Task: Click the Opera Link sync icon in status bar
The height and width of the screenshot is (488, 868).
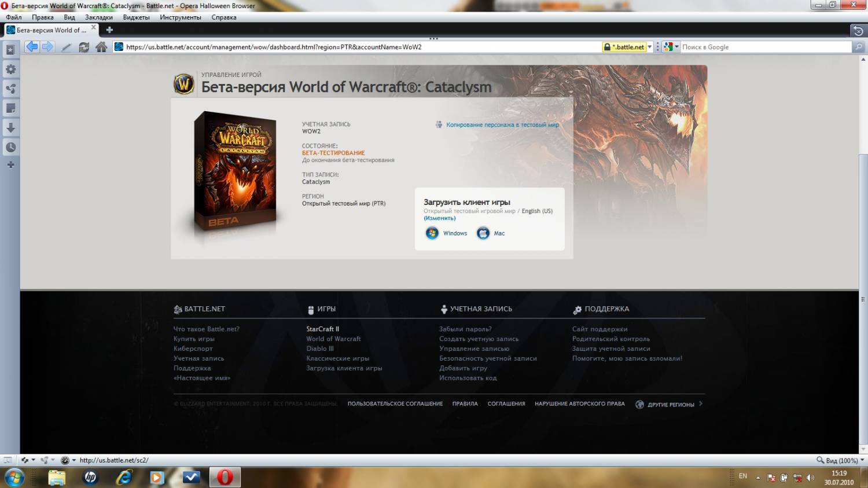Action: pyautogui.click(x=25, y=460)
